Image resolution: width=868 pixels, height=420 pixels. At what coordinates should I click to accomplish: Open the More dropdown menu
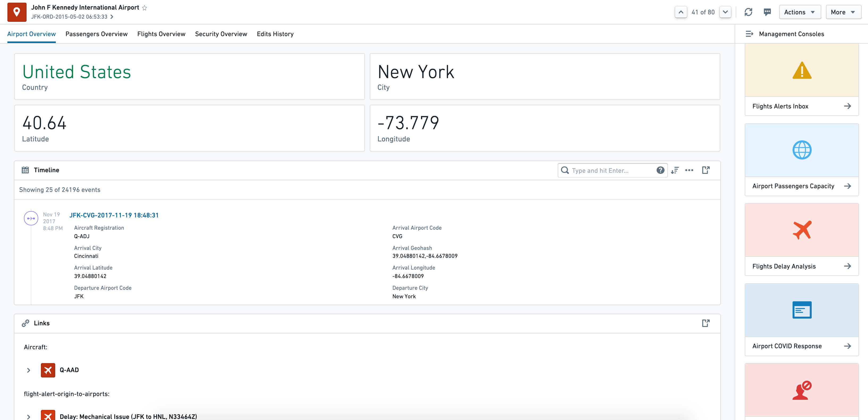tap(843, 12)
